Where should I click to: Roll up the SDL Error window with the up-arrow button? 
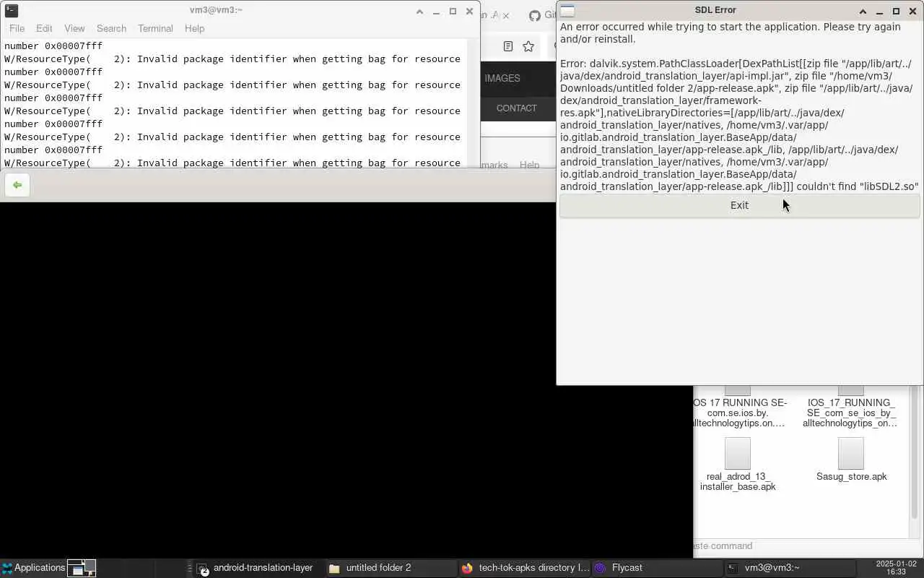pos(863,12)
